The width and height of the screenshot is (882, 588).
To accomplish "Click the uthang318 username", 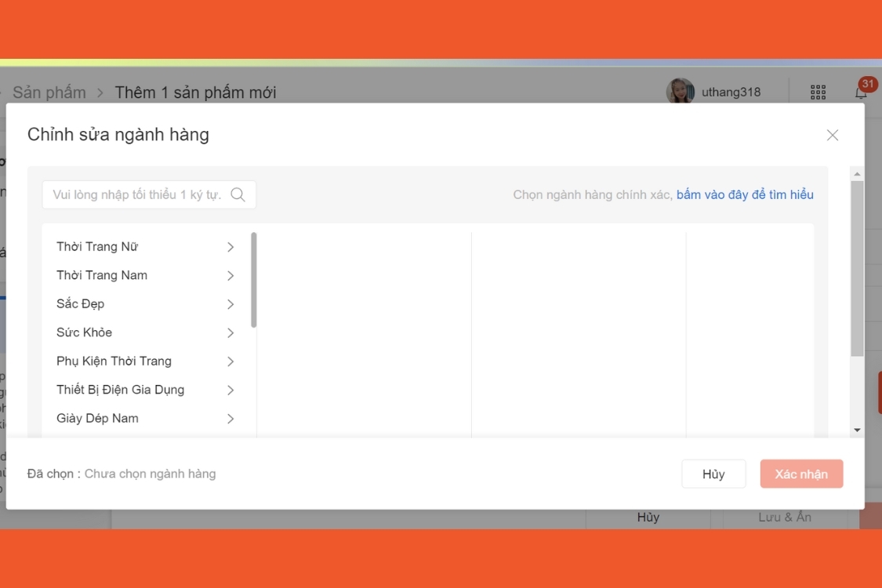I will pos(731,93).
